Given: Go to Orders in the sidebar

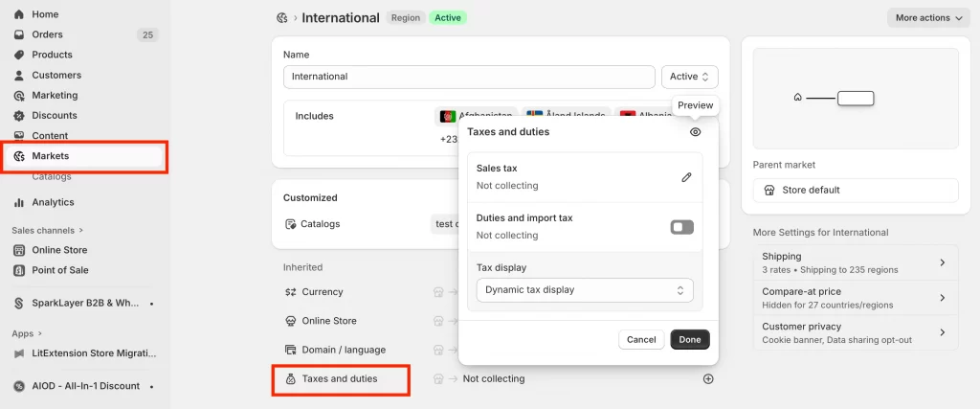Looking at the screenshot, I should tap(47, 34).
